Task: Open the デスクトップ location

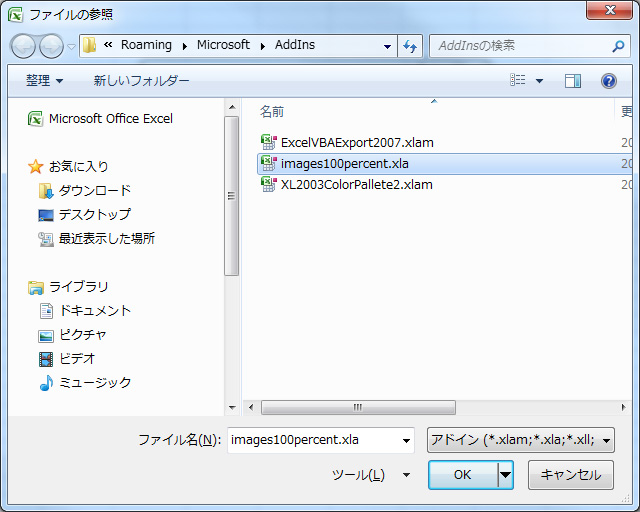Action: coord(94,214)
